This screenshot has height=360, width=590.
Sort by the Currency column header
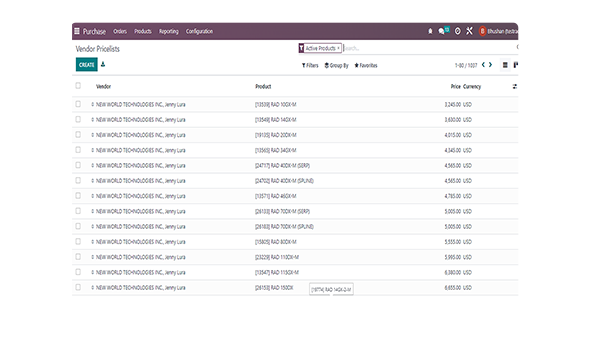(x=472, y=87)
